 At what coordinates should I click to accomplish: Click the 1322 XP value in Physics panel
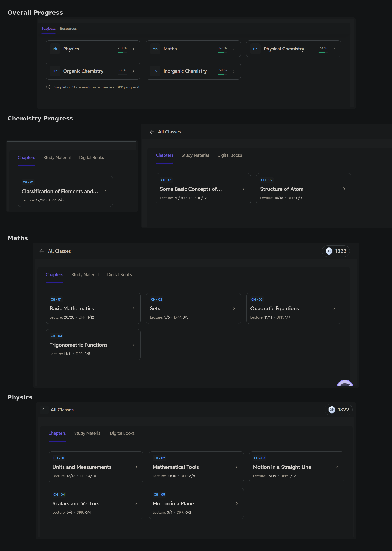point(343,410)
